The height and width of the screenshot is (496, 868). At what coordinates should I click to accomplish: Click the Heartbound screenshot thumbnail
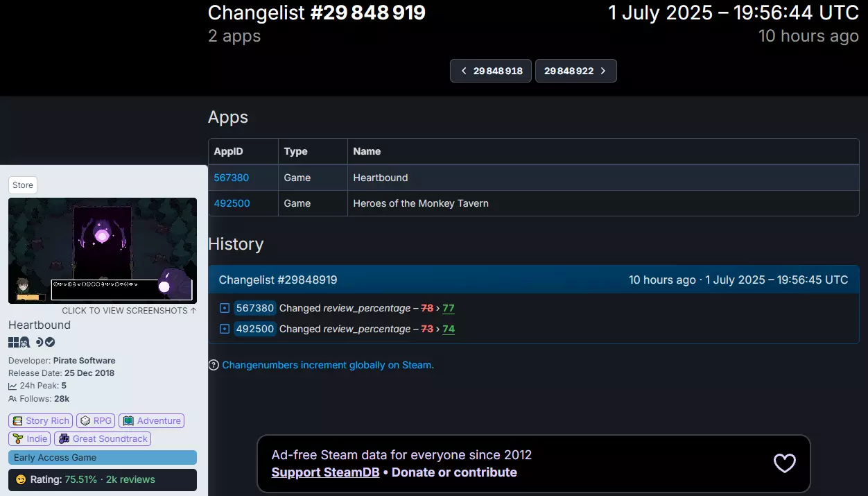(x=103, y=251)
